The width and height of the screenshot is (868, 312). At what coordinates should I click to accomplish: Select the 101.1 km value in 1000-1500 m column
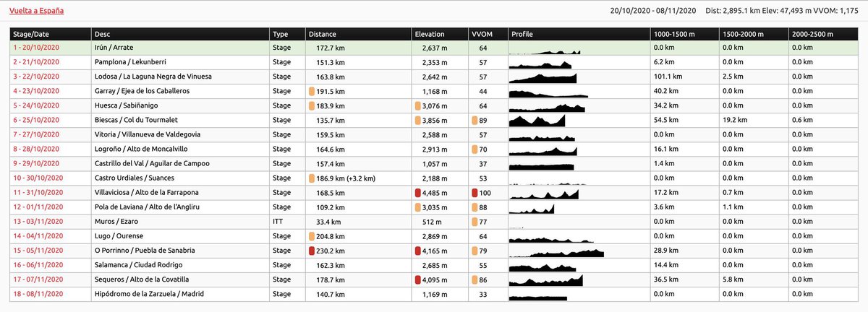[x=666, y=77]
